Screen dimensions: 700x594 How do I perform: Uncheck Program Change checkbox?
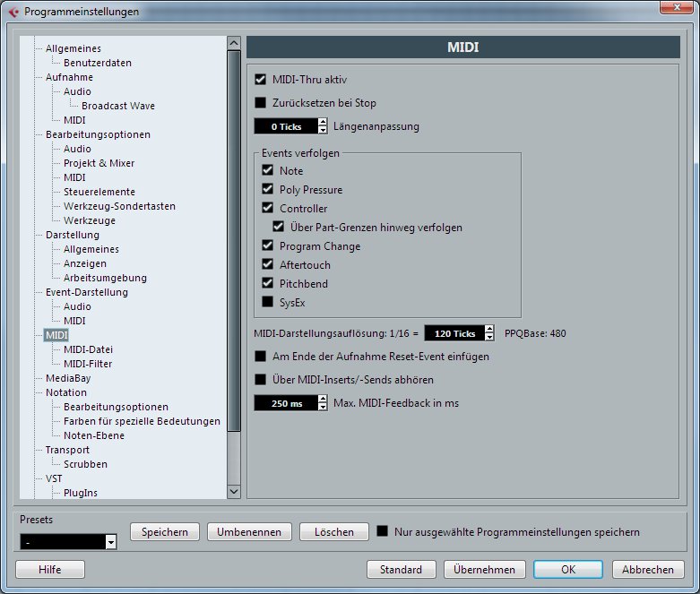tap(267, 245)
